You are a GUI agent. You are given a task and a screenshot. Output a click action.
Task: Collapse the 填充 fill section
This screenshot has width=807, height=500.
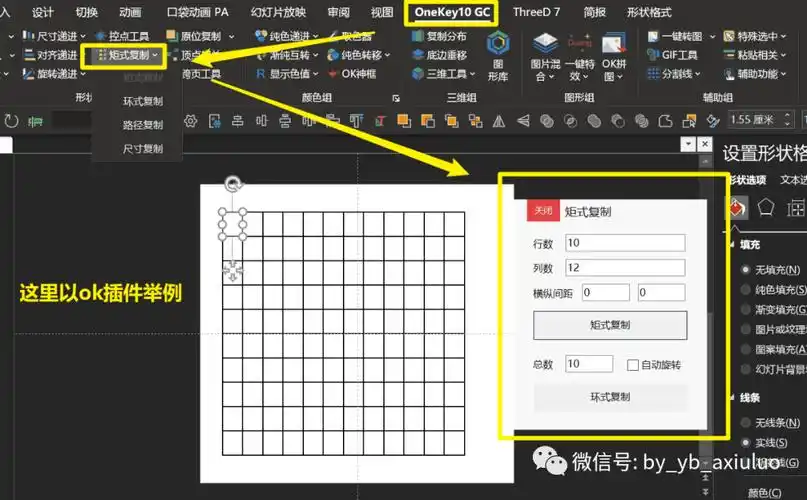pos(732,245)
